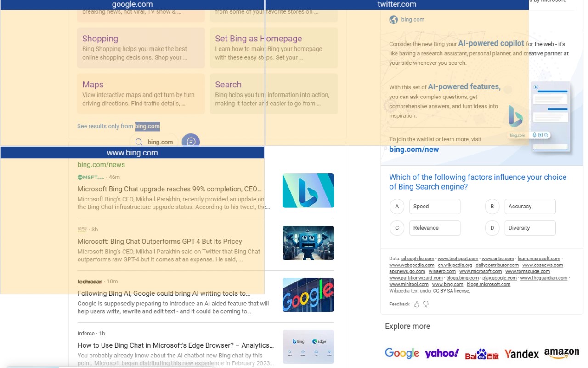Open the blue robot news thumbnail

[x=308, y=243]
